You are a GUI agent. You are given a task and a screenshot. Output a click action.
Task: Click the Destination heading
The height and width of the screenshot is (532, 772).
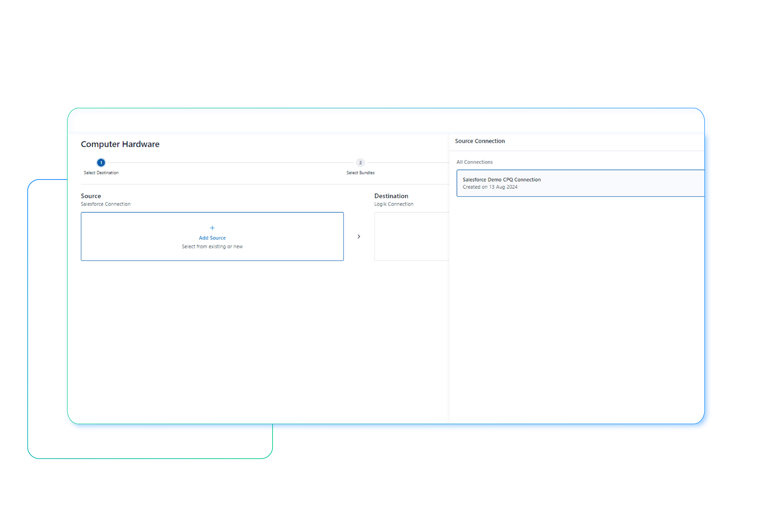(x=391, y=196)
